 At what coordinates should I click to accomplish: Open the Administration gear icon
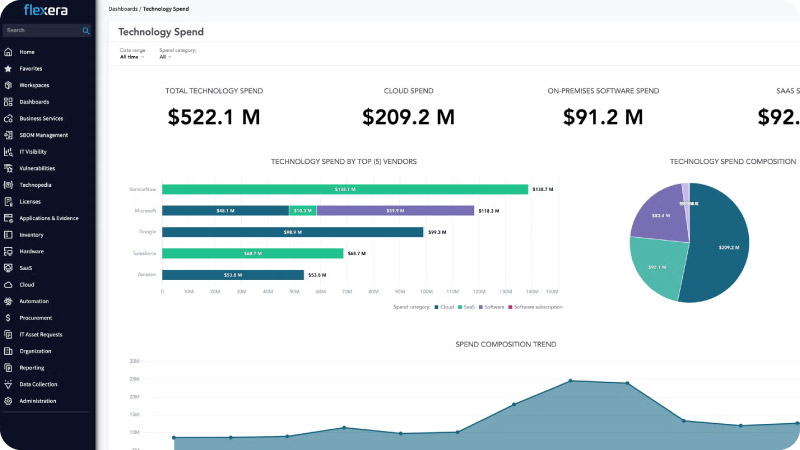[x=8, y=401]
